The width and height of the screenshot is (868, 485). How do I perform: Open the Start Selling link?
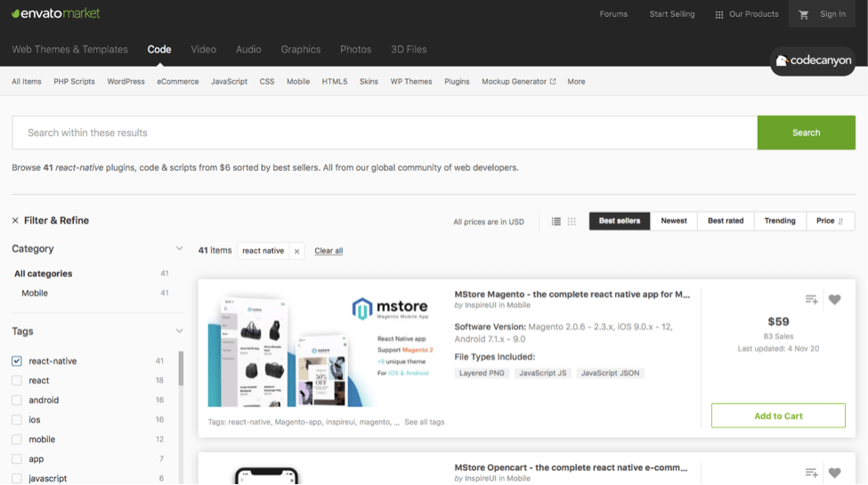(671, 14)
